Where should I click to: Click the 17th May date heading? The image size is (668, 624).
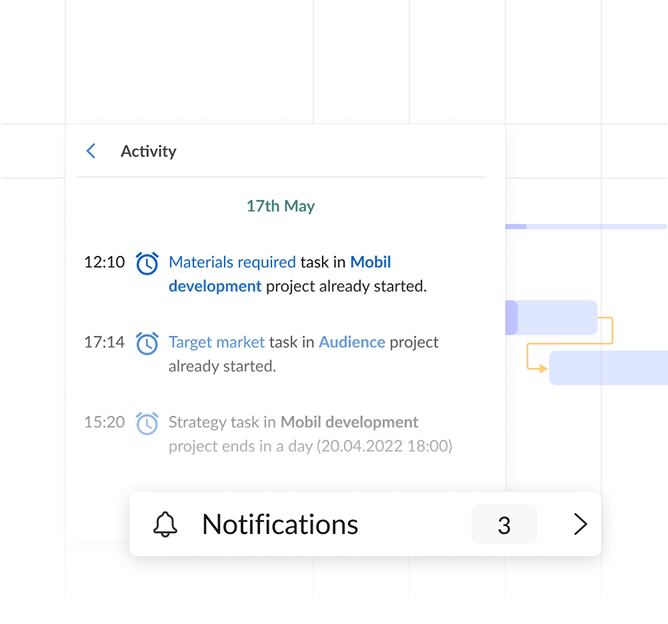[x=280, y=206]
